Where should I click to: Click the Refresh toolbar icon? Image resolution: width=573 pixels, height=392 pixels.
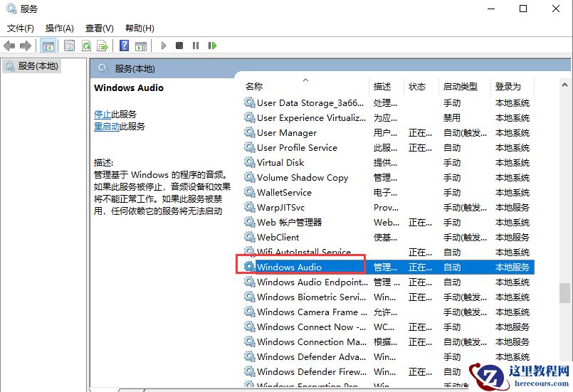86,46
